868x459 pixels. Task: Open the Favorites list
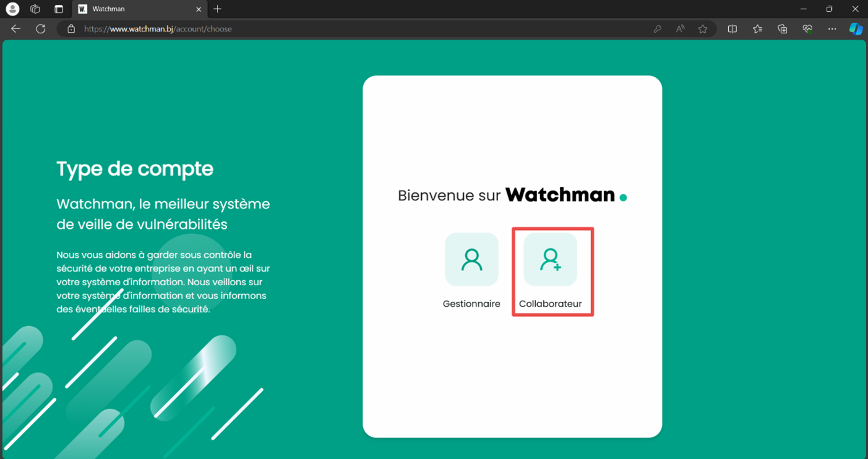[x=757, y=29]
